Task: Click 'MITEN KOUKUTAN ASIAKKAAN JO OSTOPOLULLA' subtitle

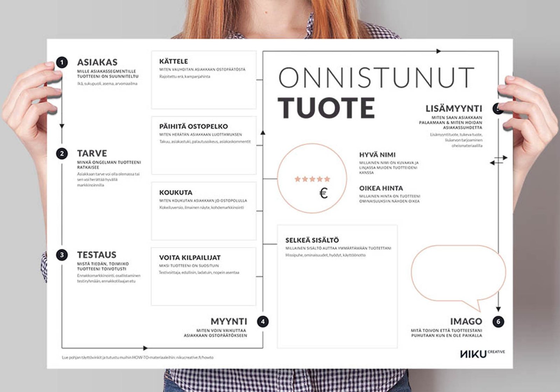Action: (203, 201)
